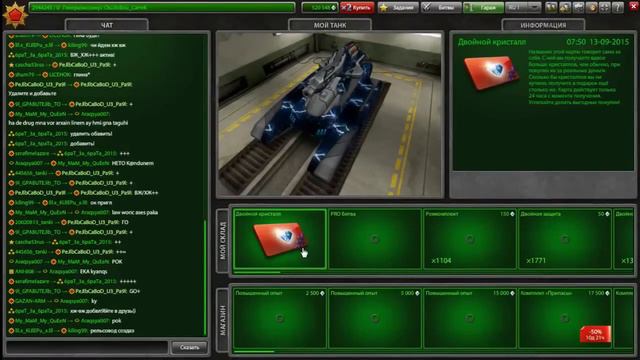Select the Двойная защита item x1771
The height and width of the screenshot is (360, 640).
564,239
